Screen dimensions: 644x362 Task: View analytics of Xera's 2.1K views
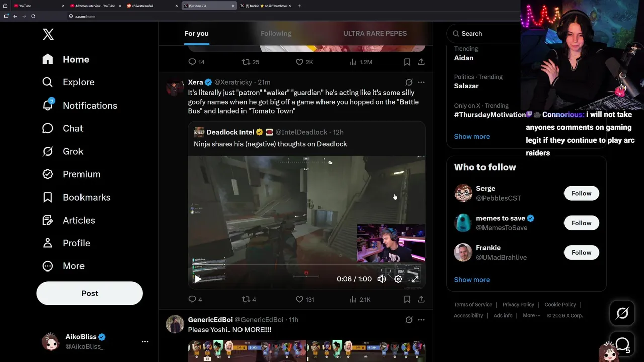pyautogui.click(x=360, y=299)
